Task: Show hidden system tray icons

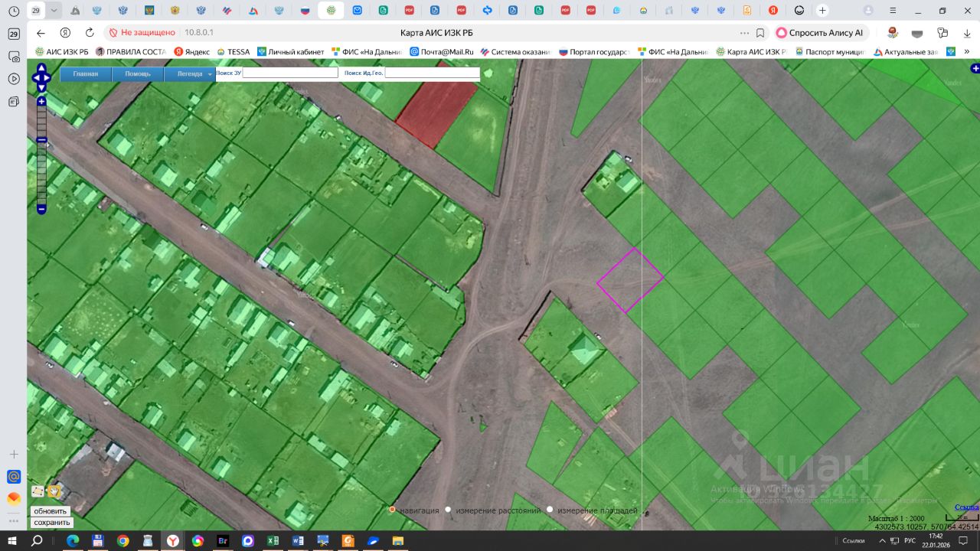Action: (881, 541)
